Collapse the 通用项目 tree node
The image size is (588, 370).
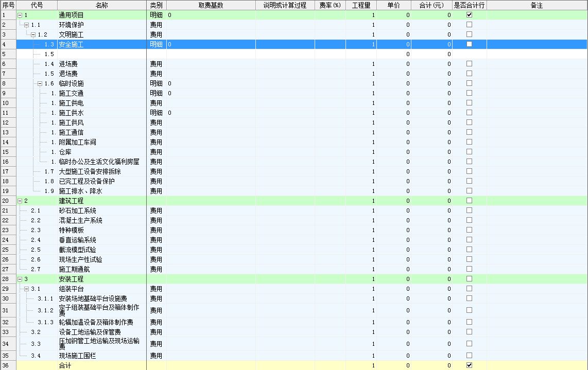click(x=20, y=15)
